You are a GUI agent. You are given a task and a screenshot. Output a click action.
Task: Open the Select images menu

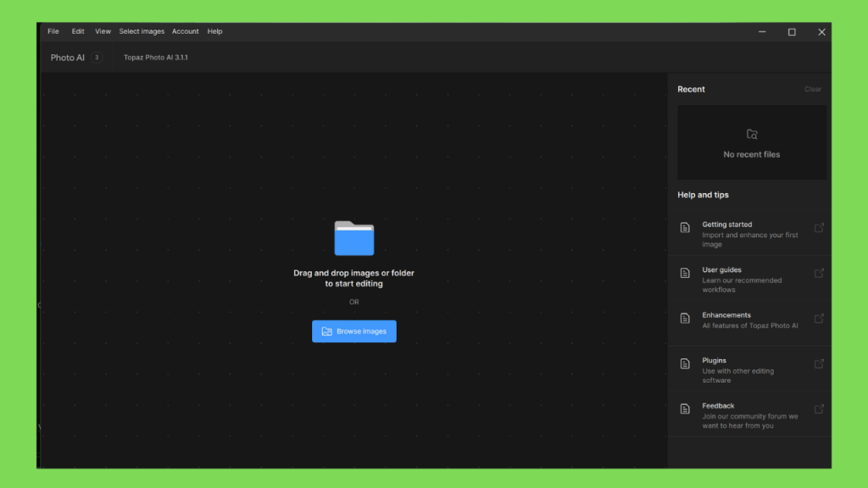coord(142,31)
